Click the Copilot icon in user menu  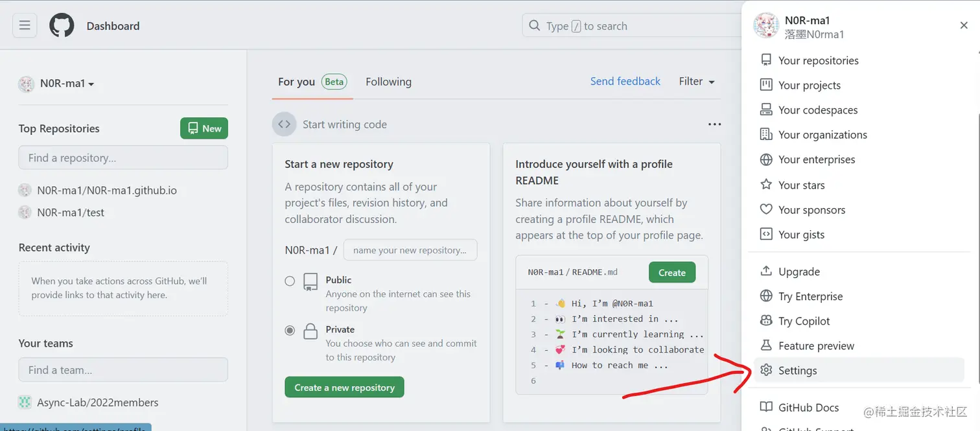766,321
